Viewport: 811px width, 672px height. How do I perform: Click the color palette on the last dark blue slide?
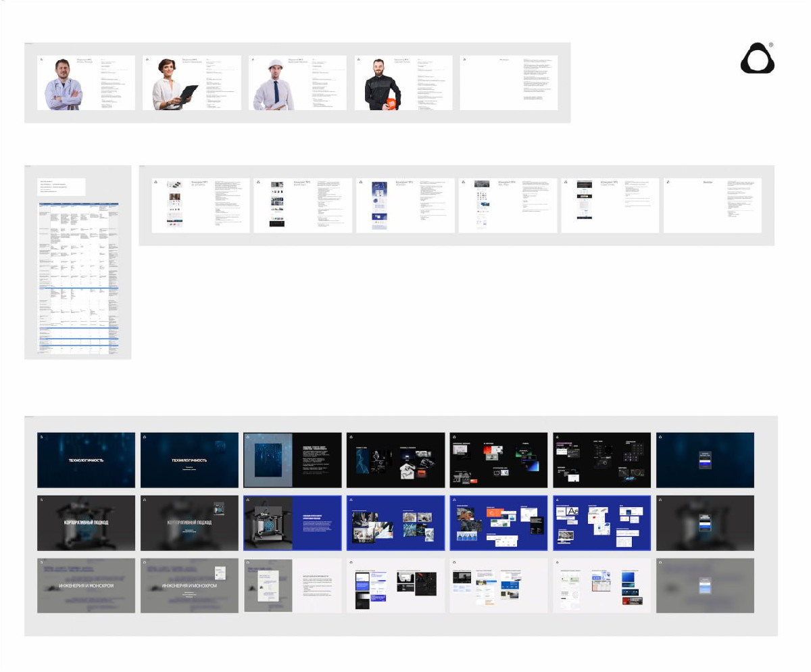point(705,460)
